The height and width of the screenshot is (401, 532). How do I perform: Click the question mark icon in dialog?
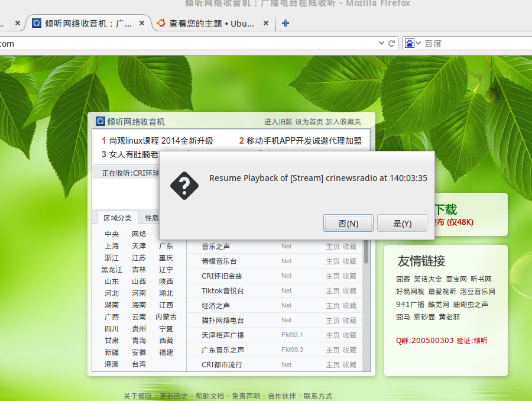click(x=184, y=186)
